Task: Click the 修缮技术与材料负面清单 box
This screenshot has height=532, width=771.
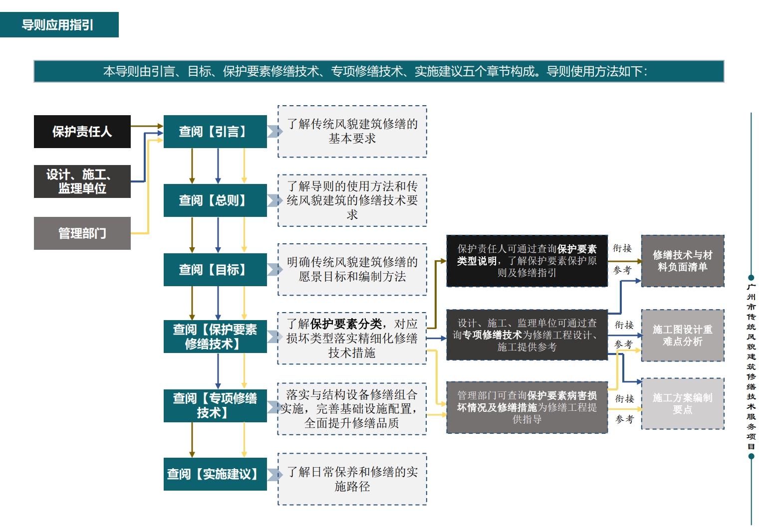Action: (x=683, y=261)
